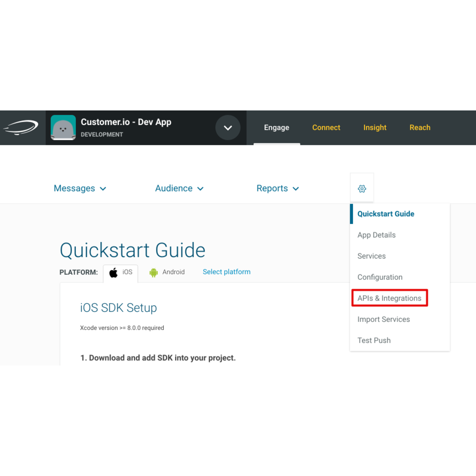
Task: Expand the Reports menu
Action: point(277,188)
